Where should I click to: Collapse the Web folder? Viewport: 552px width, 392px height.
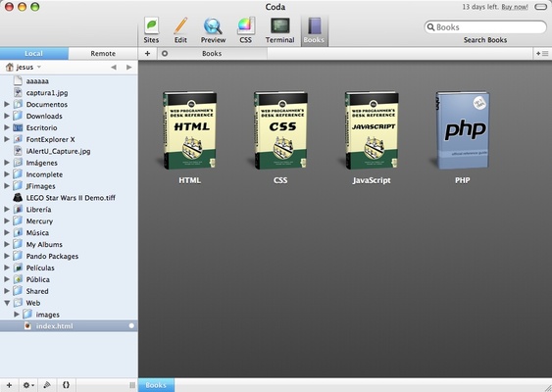(7, 303)
